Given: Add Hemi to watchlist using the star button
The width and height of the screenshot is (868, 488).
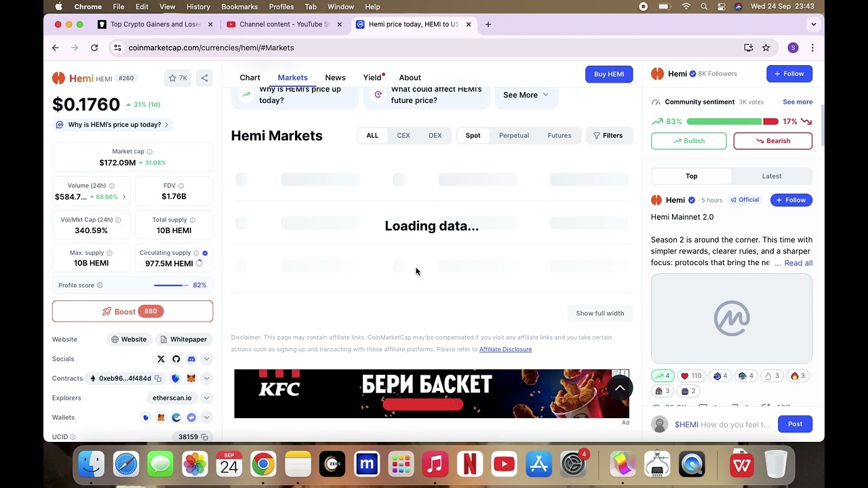Looking at the screenshot, I should coord(178,78).
